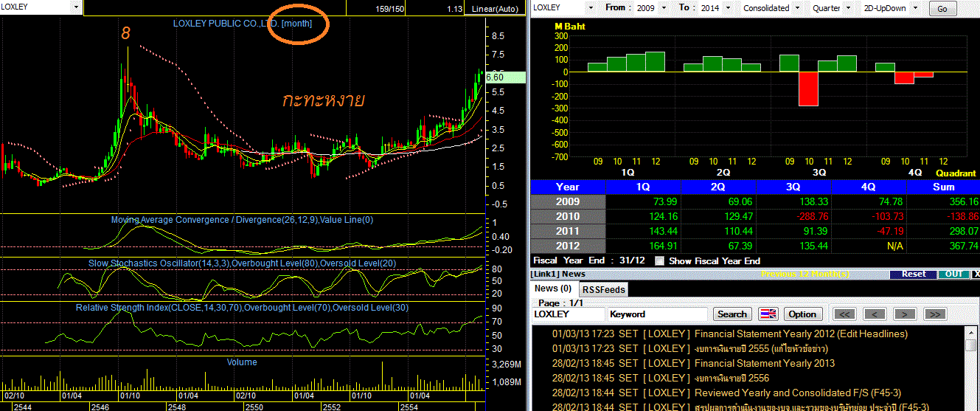
Task: Click the 3Q column header
Action: point(793,187)
